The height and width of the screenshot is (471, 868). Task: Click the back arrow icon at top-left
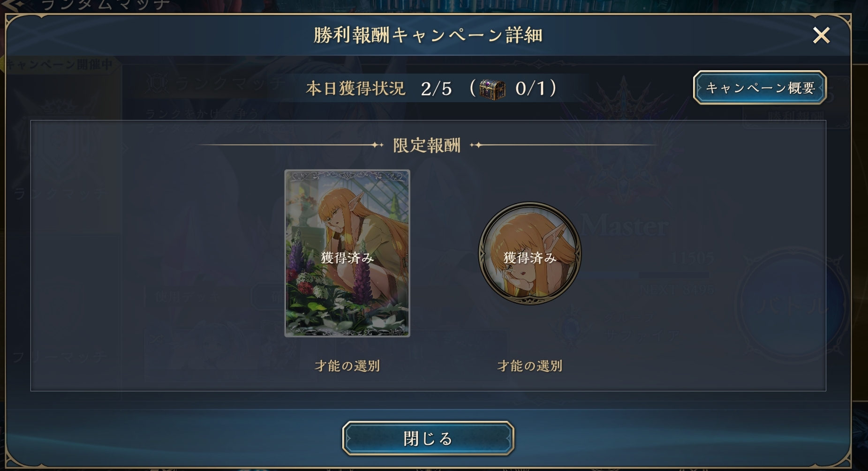tap(13, 5)
